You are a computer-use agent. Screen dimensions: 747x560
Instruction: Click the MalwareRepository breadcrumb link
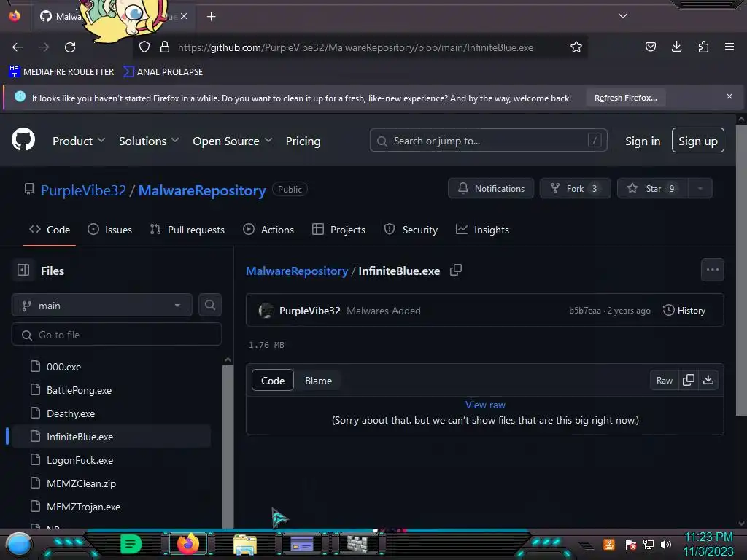(x=297, y=271)
